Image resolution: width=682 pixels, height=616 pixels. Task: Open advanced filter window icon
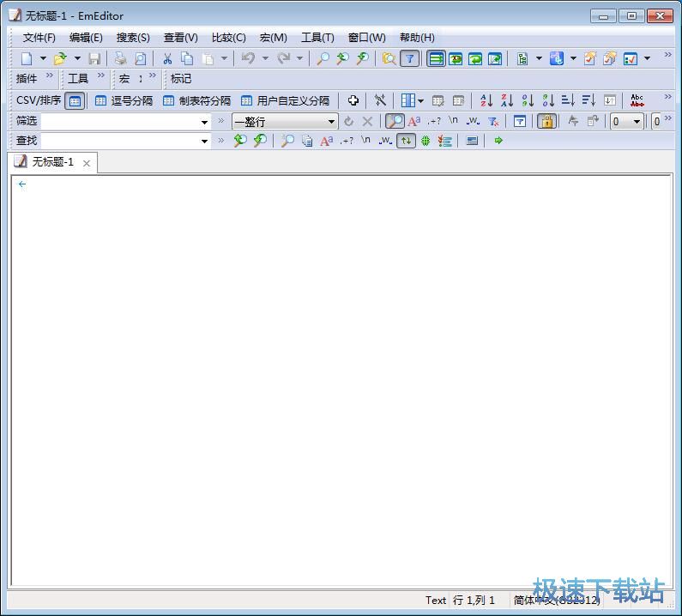tap(519, 121)
